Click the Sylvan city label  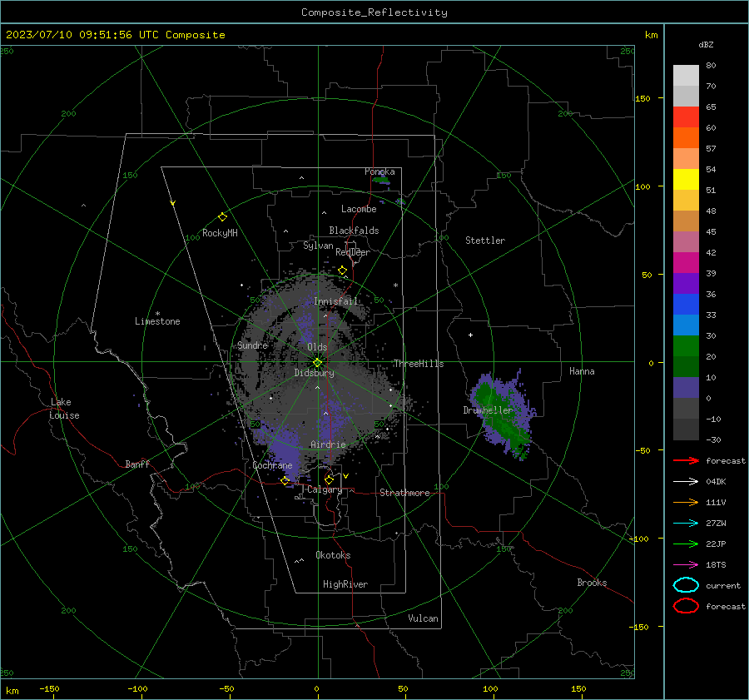[x=318, y=246]
